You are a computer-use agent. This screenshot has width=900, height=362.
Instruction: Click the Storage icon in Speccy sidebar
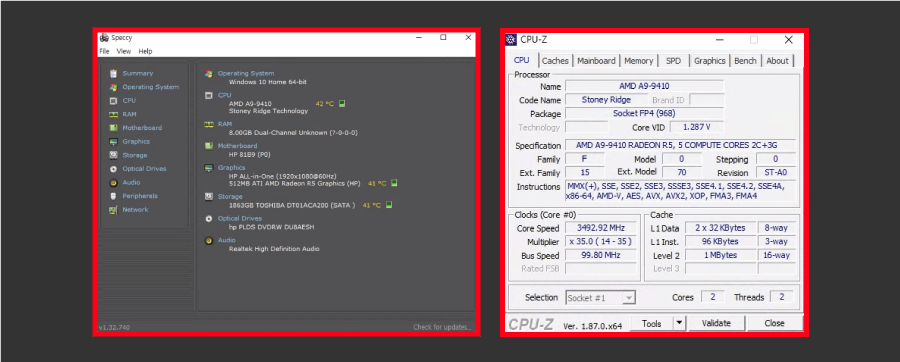point(113,155)
